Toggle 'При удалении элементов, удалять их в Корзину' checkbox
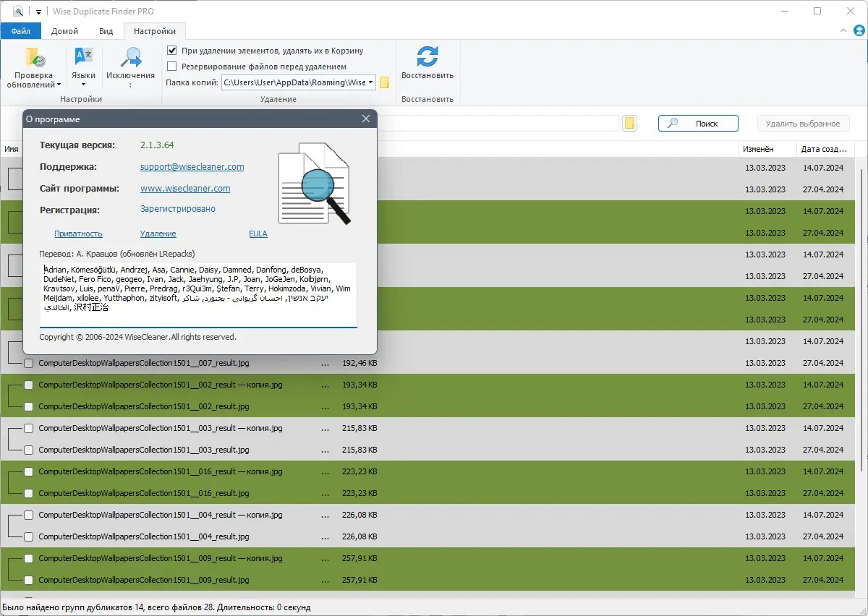The image size is (868, 616). (x=172, y=51)
